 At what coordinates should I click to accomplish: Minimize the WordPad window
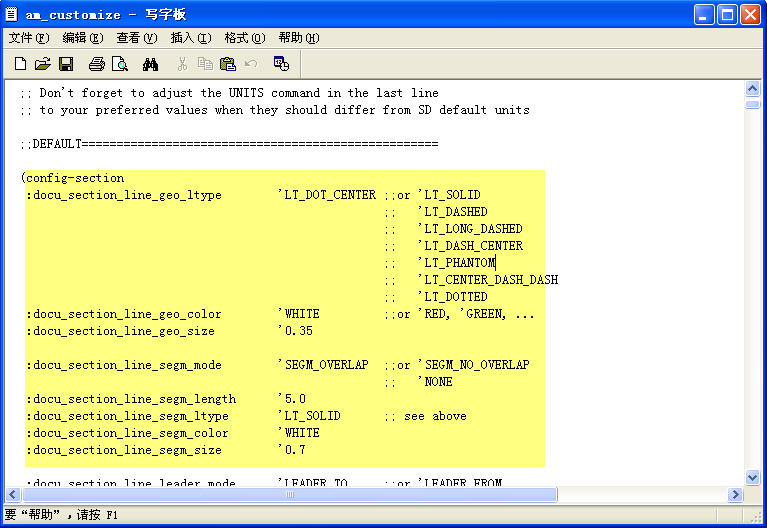[x=704, y=15]
